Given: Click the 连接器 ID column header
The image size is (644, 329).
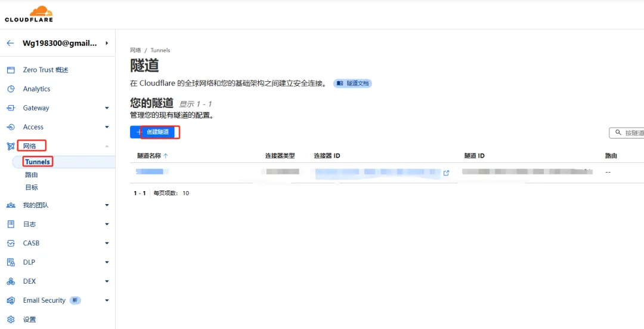Looking at the screenshot, I should pyautogui.click(x=327, y=156).
